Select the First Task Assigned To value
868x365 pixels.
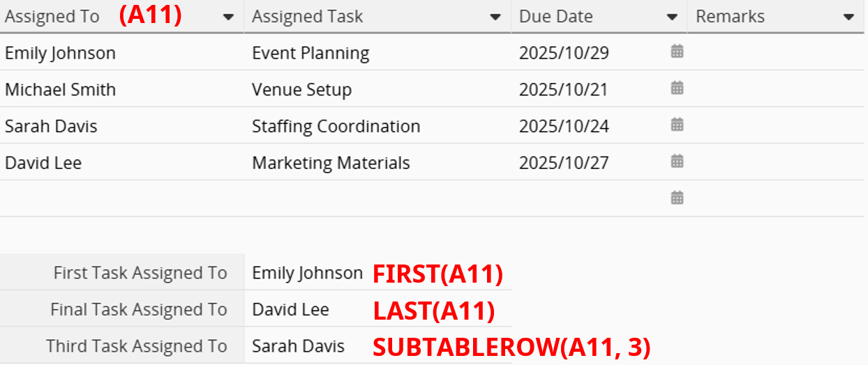click(x=307, y=274)
